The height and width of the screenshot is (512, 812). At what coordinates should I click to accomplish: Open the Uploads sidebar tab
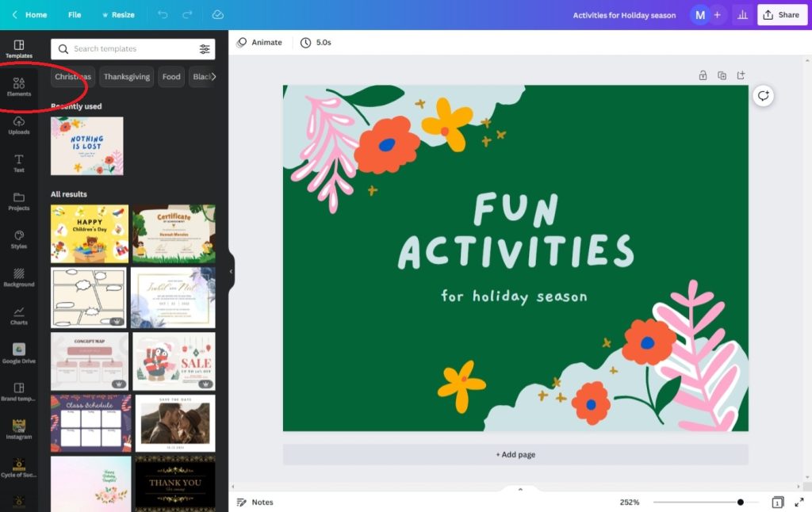[19, 124]
